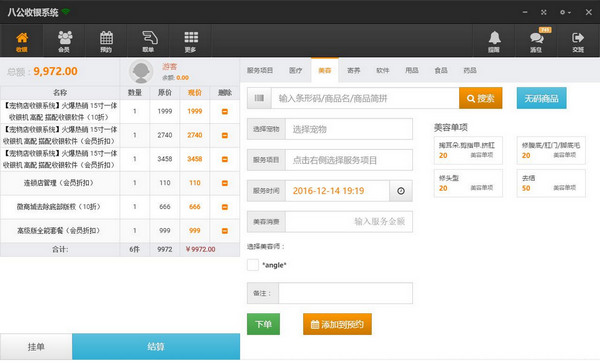Open the 收银 home icon
Screen dimensions: 600x363
[x=22, y=41]
